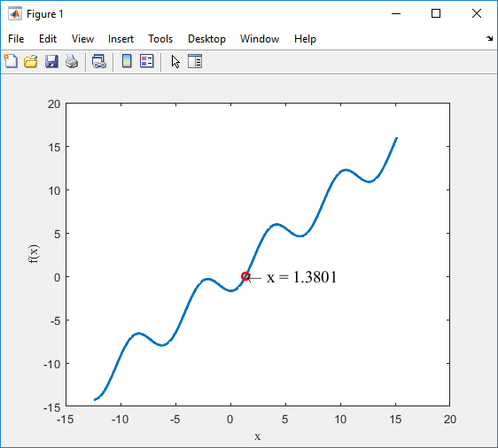Open the Edit menu
This screenshot has height=448, width=498.
pos(48,39)
